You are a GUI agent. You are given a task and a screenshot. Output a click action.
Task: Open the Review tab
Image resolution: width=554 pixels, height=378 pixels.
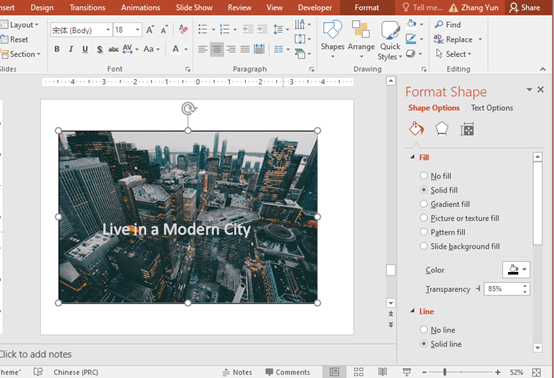(239, 7)
